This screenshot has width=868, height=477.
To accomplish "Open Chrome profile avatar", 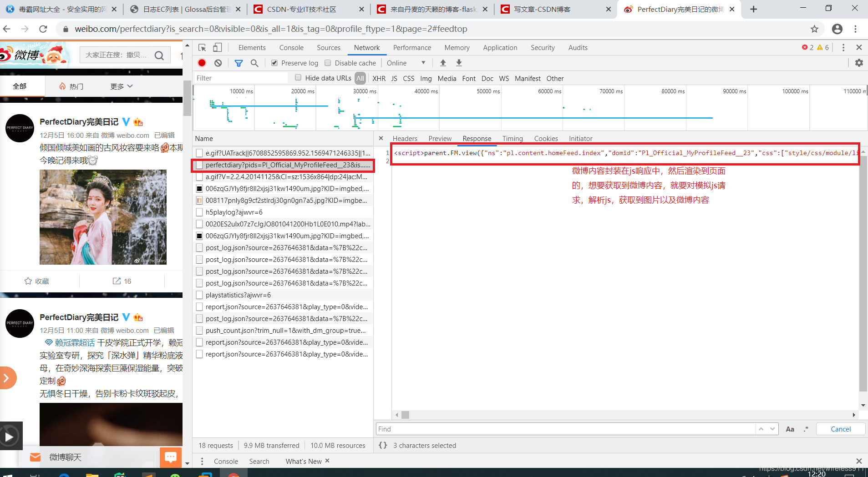I will [x=837, y=29].
